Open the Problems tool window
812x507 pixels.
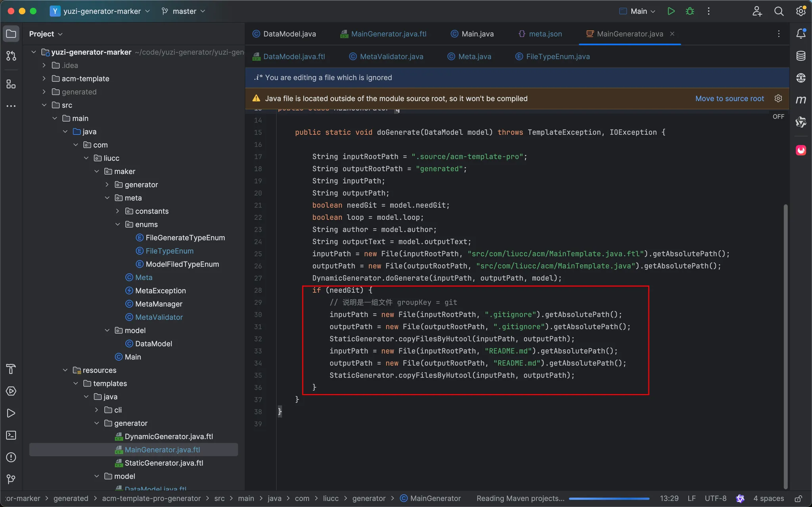click(x=11, y=457)
